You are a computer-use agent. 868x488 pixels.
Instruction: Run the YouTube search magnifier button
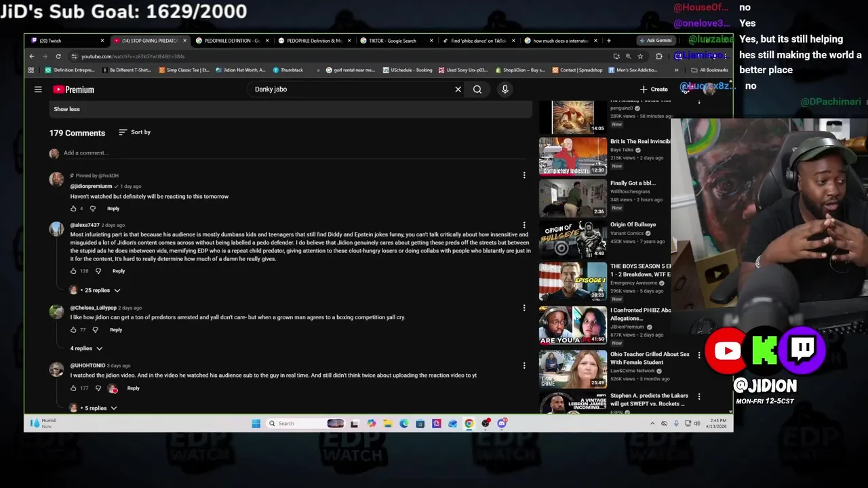pyautogui.click(x=477, y=89)
